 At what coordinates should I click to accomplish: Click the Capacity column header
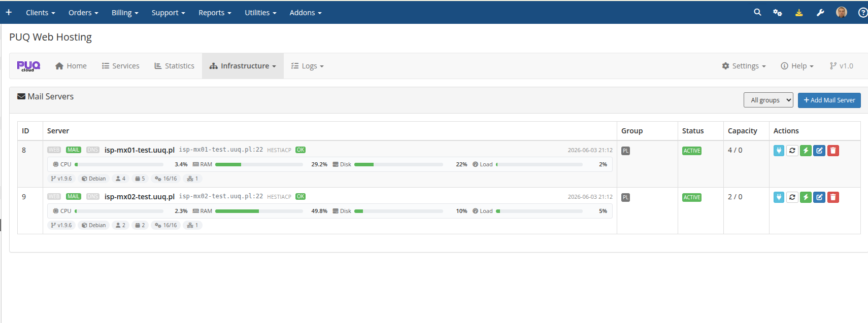(742, 131)
